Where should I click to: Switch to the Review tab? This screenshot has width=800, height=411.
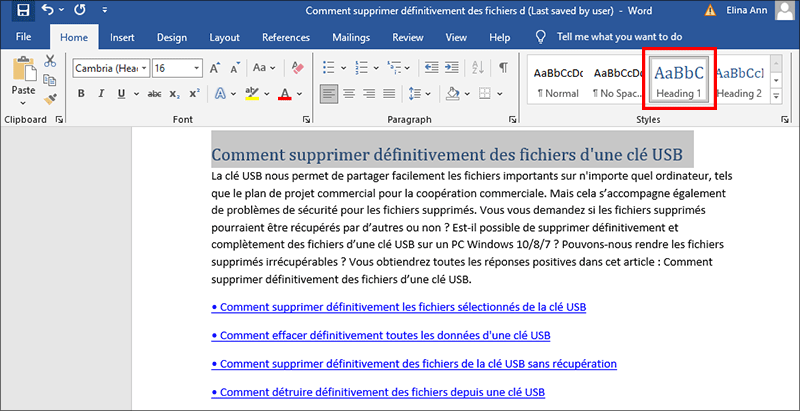coord(408,37)
